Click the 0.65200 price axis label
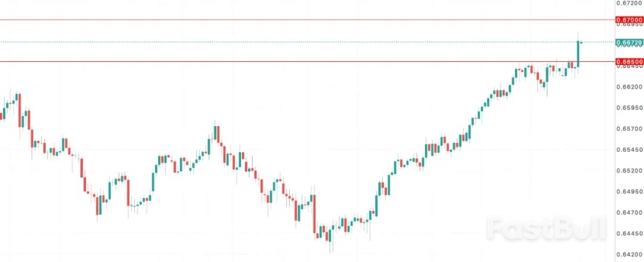The height and width of the screenshot is (262, 644). pos(630,170)
